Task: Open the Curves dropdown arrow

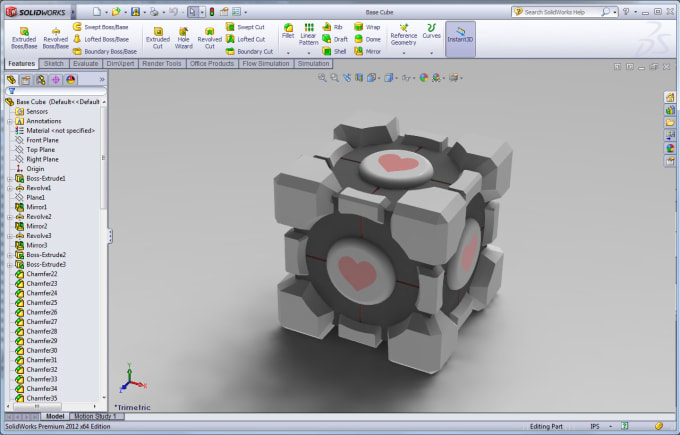Action: 432,53
